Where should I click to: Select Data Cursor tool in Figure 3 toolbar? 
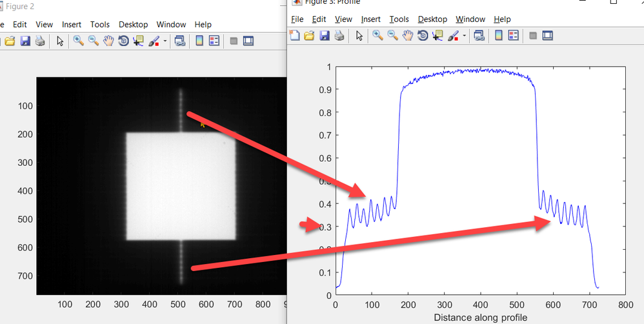(x=438, y=35)
